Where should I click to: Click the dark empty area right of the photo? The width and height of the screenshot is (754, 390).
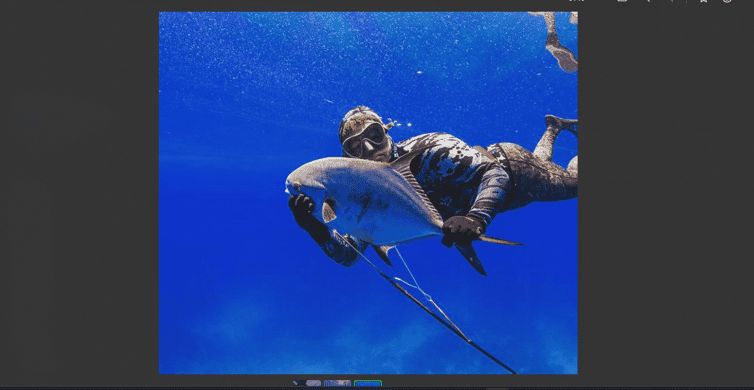pyautogui.click(x=666, y=192)
